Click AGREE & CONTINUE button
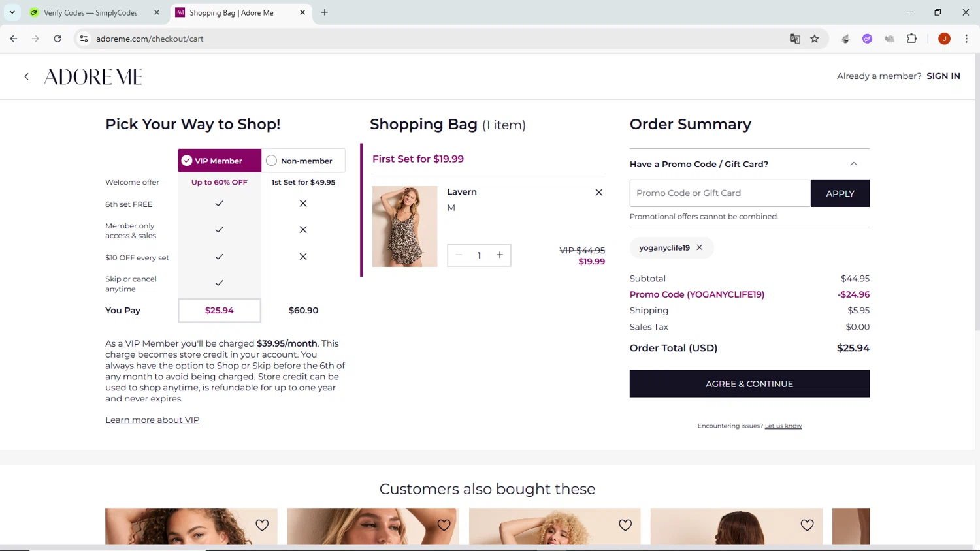 749,384
